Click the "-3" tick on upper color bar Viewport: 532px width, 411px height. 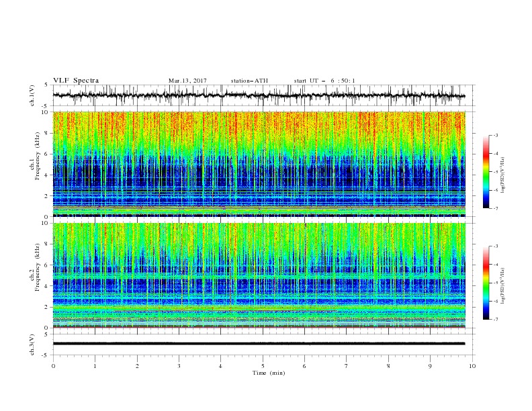pos(496,135)
